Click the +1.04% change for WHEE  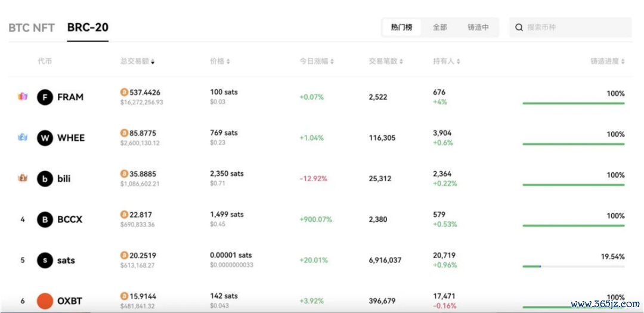pyautogui.click(x=311, y=138)
